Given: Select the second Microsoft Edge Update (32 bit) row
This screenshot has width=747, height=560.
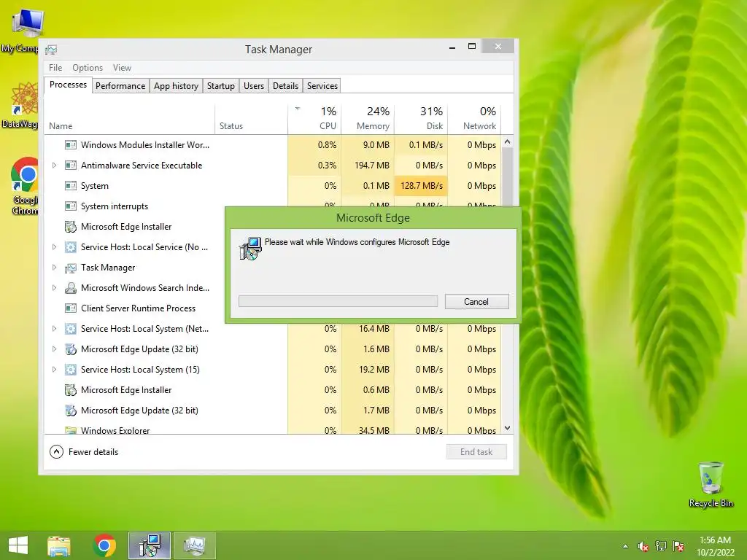Looking at the screenshot, I should click(x=273, y=411).
